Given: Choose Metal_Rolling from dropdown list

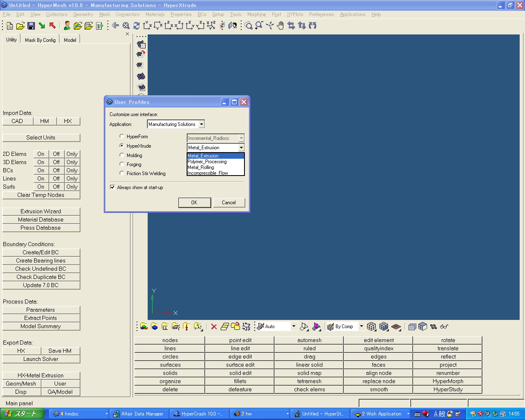Looking at the screenshot, I should click(216, 167).
